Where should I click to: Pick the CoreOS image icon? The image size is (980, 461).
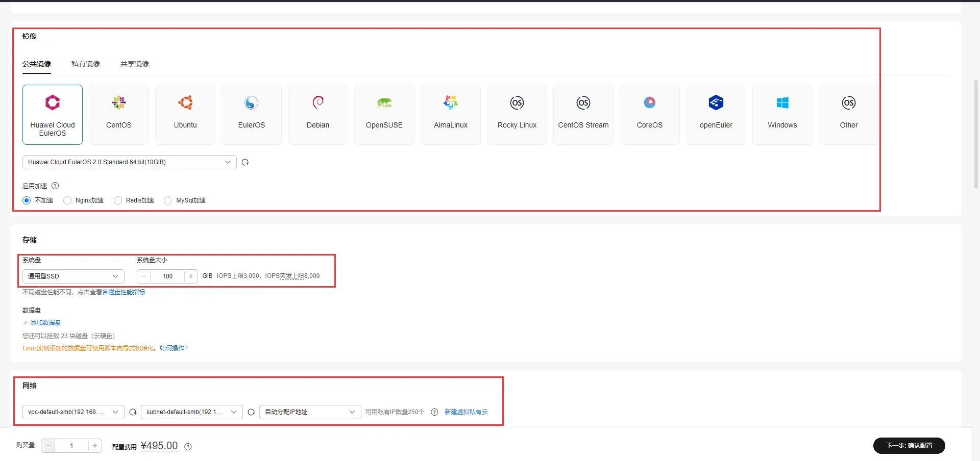coord(650,103)
